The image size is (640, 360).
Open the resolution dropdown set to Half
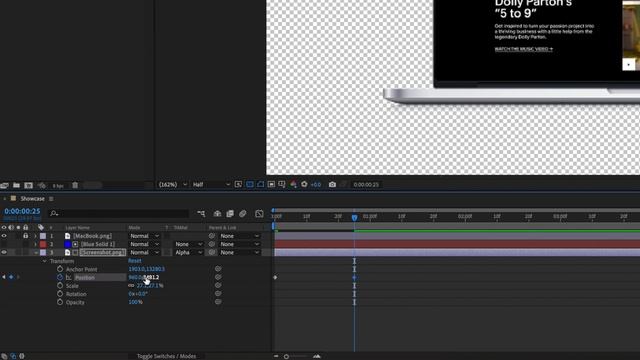pos(211,185)
